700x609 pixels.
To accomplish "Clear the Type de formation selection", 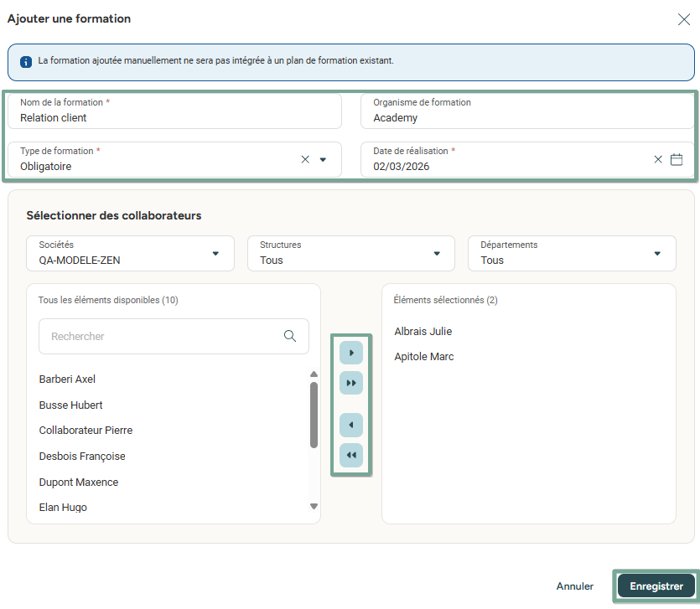I will 305,159.
